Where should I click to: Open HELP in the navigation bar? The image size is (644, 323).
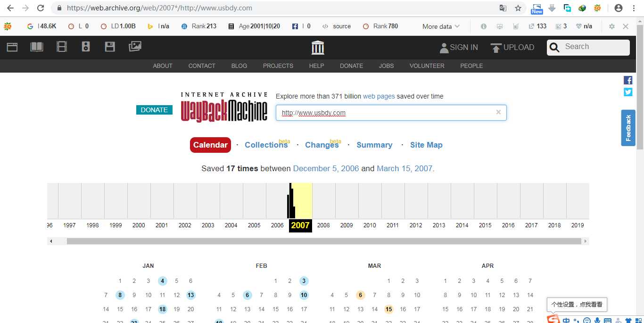(316, 66)
